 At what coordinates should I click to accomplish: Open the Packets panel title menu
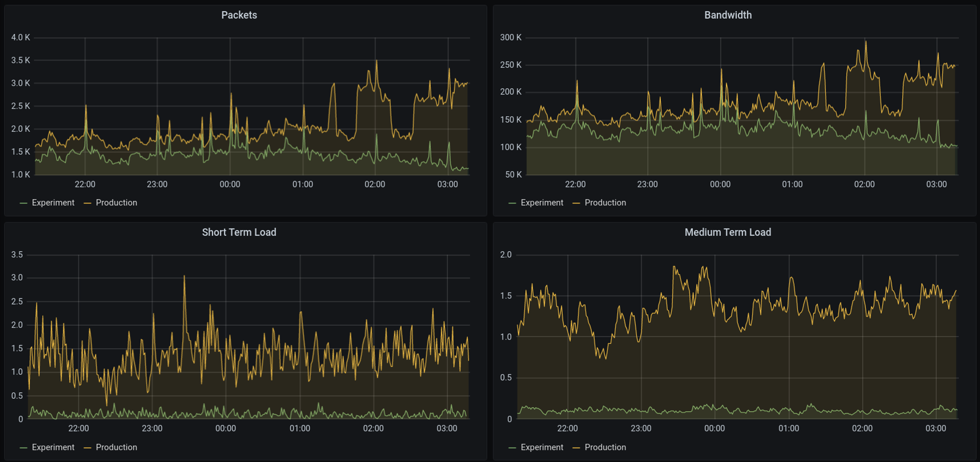point(239,15)
